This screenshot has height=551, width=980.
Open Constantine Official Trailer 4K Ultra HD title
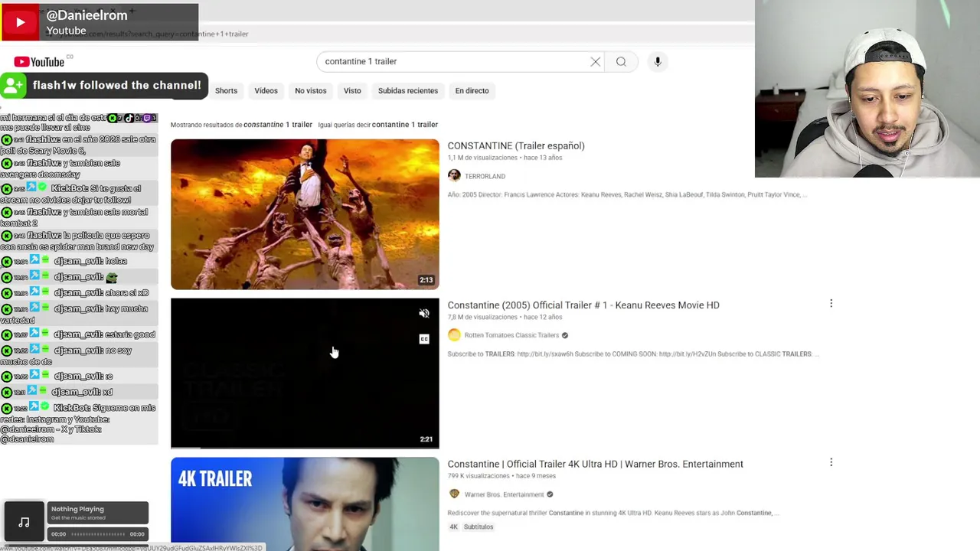coord(596,464)
